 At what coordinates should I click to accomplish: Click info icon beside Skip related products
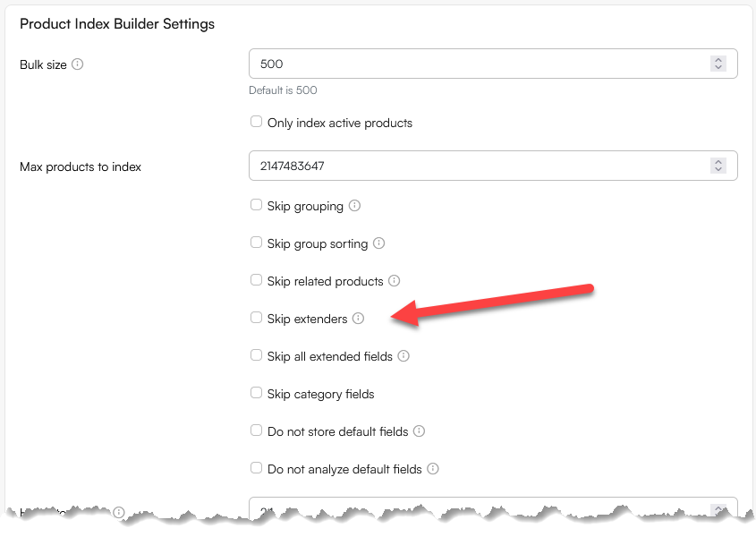(x=395, y=281)
